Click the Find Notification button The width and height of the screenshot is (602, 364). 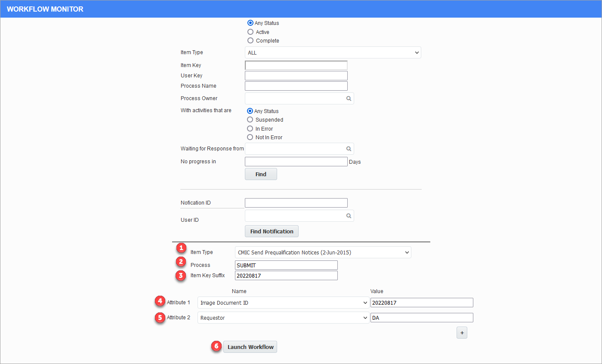pyautogui.click(x=271, y=231)
